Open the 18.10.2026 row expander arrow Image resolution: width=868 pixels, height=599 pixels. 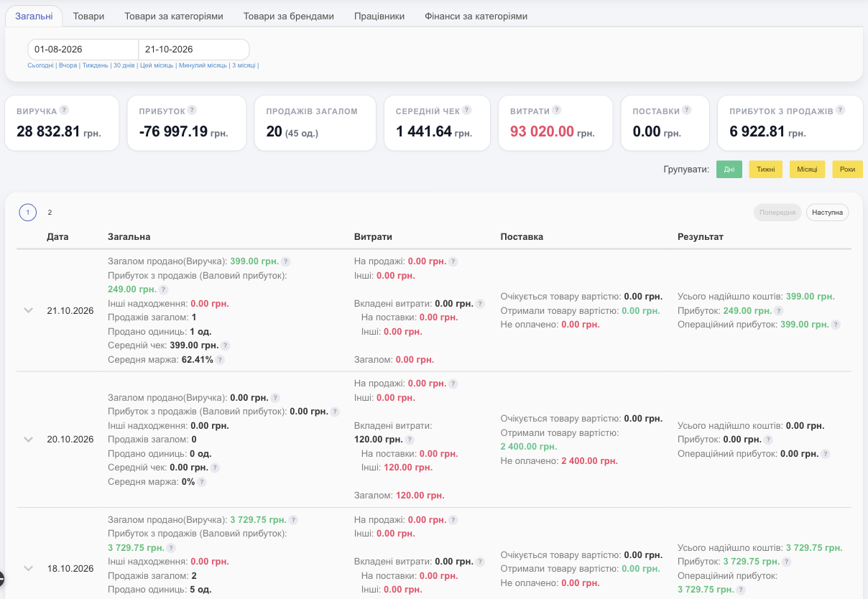click(x=29, y=568)
